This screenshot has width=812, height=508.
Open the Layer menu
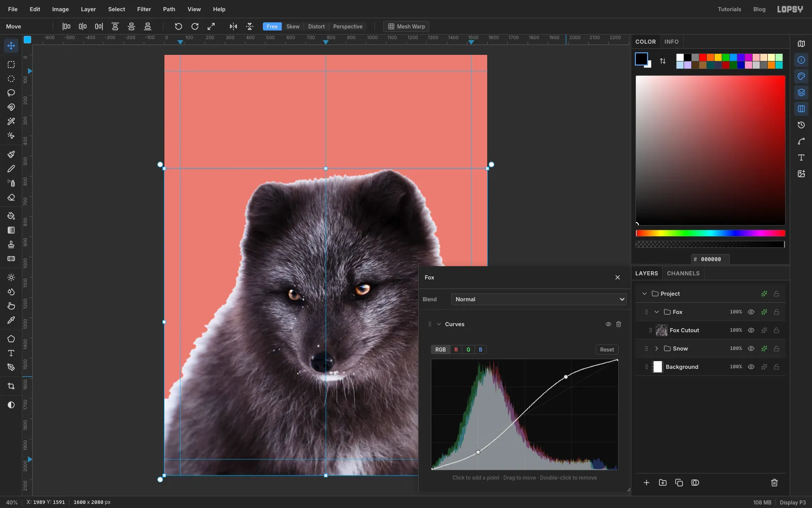[88, 9]
